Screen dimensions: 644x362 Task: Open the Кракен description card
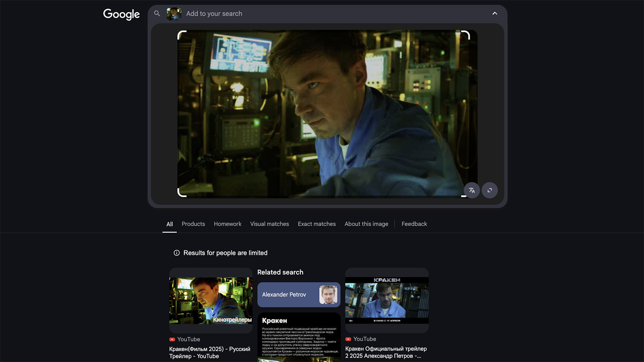tap(299, 337)
